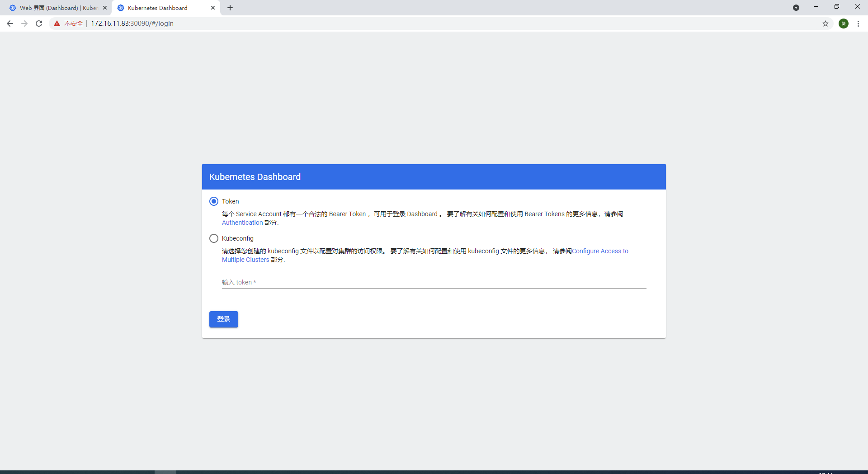
Task: Open the green profile avatar icon
Action: [x=844, y=24]
